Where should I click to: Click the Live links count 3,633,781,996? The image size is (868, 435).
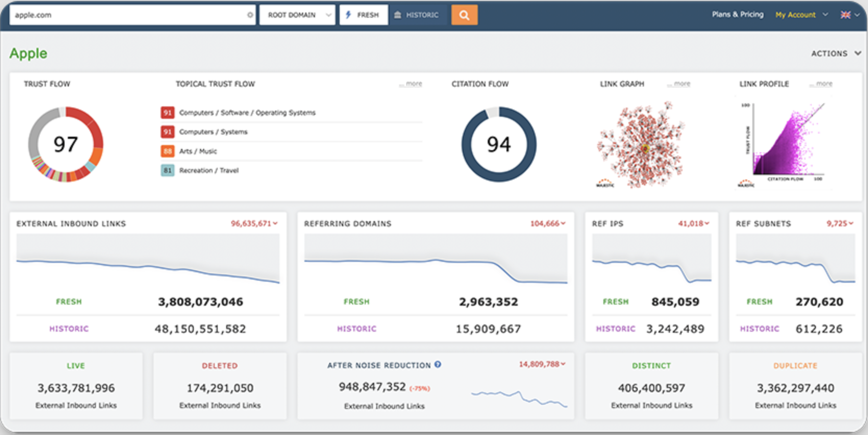[x=76, y=388]
